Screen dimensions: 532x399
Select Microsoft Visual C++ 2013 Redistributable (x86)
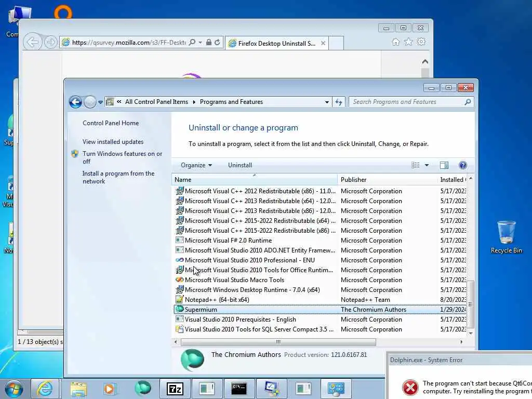(320, 211)
